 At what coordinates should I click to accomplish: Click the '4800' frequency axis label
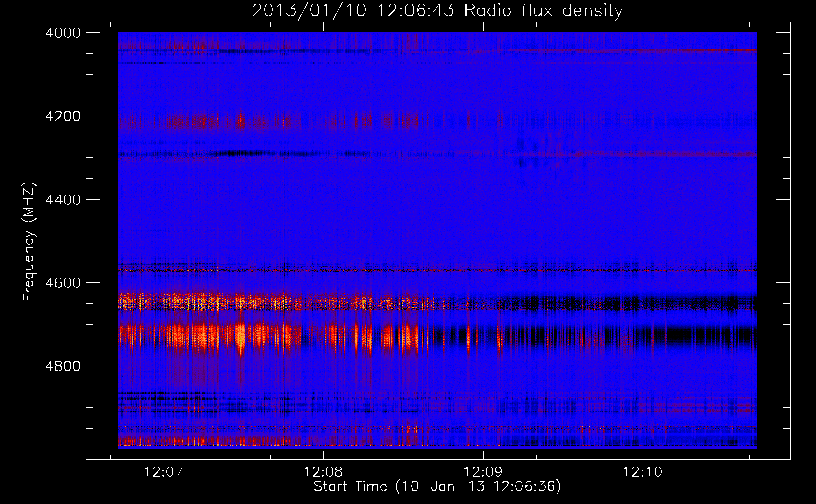point(63,366)
